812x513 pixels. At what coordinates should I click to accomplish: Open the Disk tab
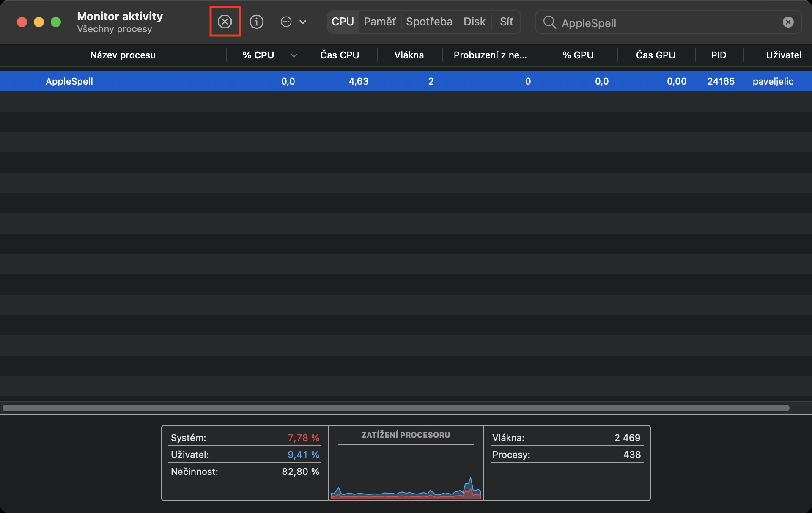[x=474, y=22]
